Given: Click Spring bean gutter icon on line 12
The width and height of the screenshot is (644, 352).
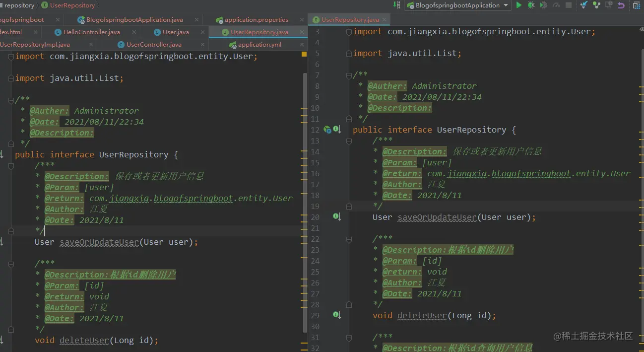Looking at the screenshot, I should 327,130.
